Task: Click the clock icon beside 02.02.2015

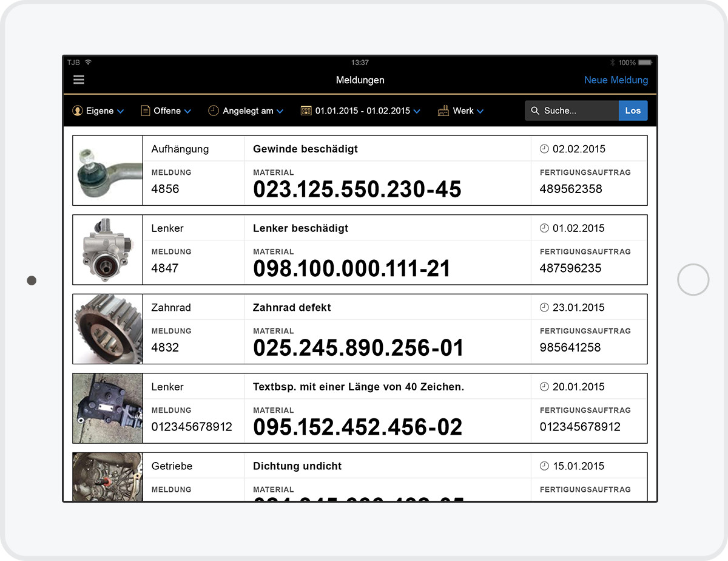Action: coord(545,149)
